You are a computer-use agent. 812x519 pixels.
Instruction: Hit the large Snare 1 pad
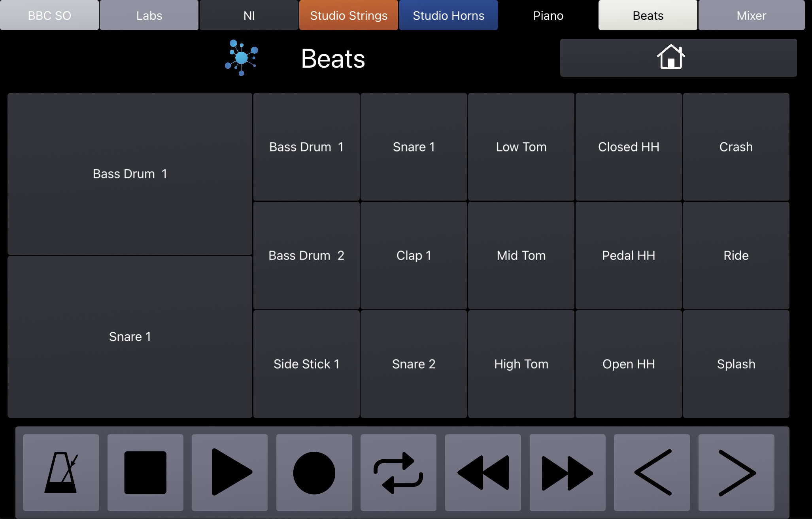130,337
